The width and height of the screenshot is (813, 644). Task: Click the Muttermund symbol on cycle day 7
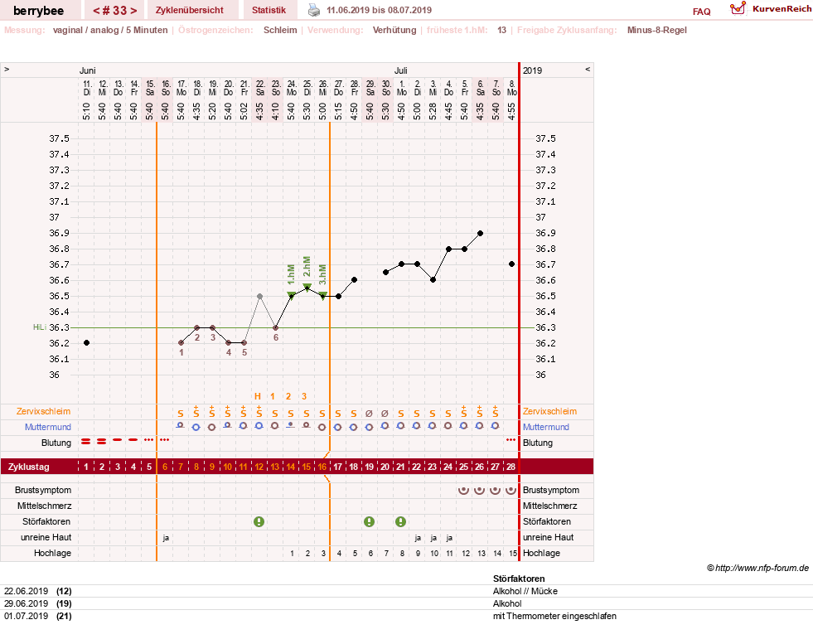pyautogui.click(x=181, y=425)
